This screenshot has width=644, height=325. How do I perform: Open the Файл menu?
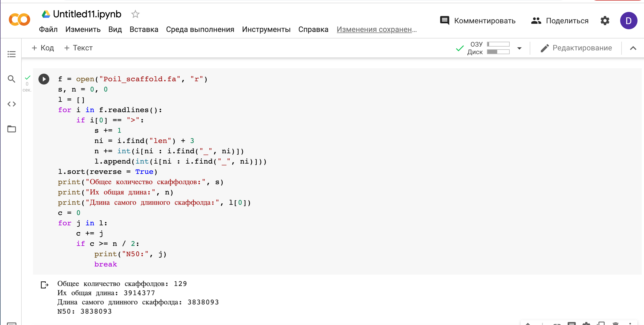pos(48,29)
